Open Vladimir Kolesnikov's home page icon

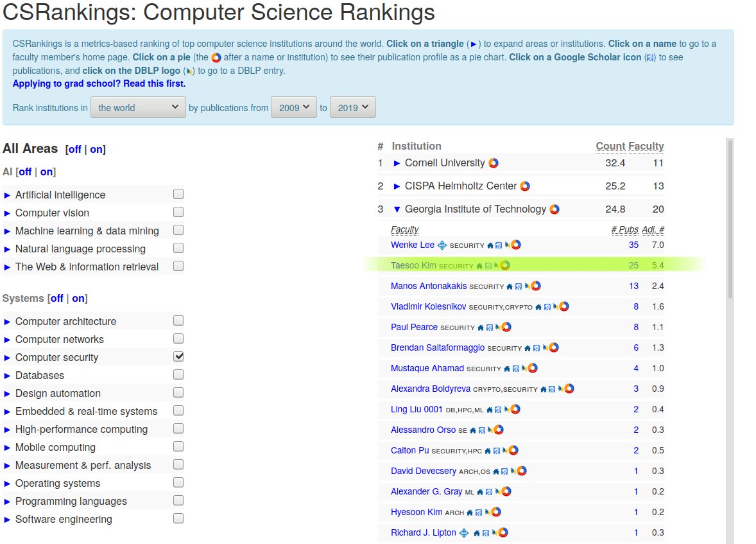[538, 308]
